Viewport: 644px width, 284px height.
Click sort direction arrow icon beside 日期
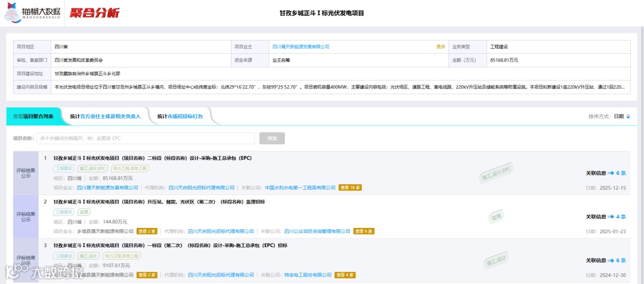628,116
